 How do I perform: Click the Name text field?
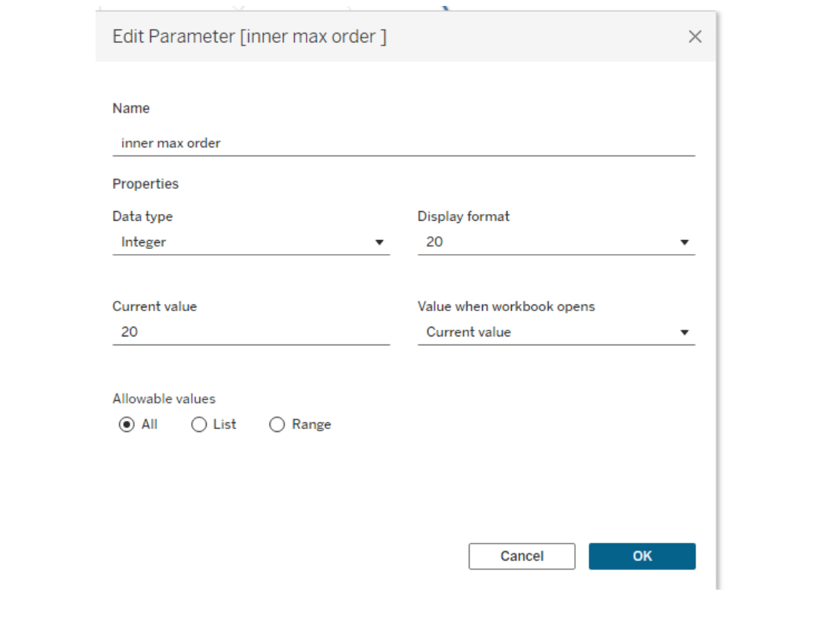(x=403, y=143)
